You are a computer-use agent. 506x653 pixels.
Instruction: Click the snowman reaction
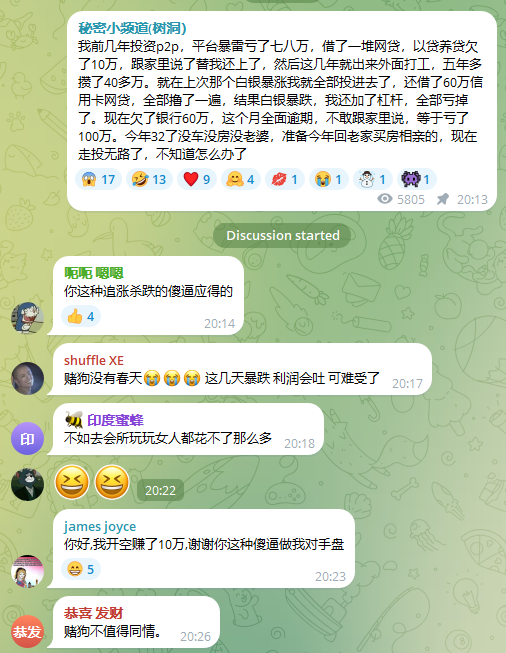click(x=373, y=179)
